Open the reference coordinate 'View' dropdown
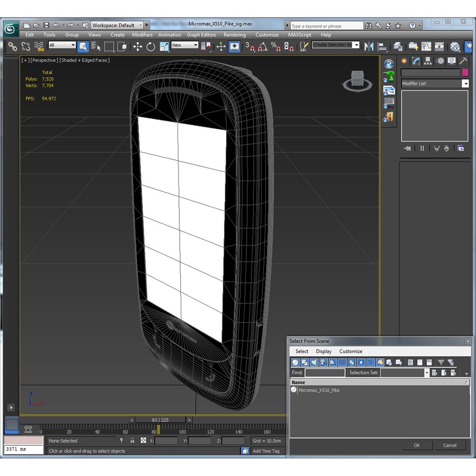Viewport: 476px width, 476px height. coord(185,45)
